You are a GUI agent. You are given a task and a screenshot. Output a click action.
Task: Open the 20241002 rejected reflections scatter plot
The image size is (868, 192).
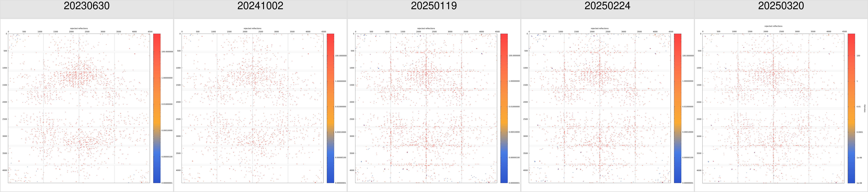tap(252, 108)
